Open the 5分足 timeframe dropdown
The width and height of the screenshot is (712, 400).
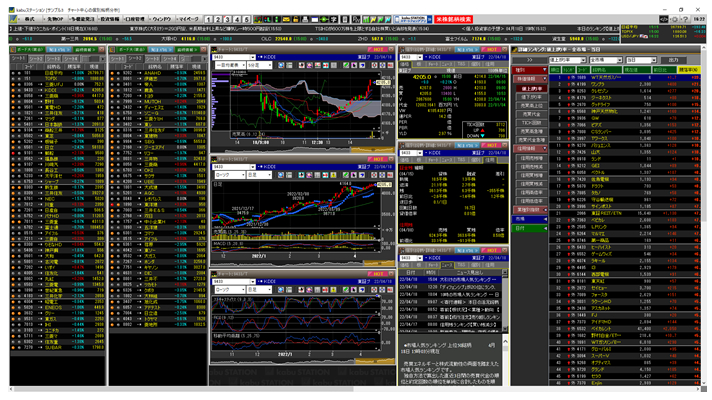click(x=259, y=65)
